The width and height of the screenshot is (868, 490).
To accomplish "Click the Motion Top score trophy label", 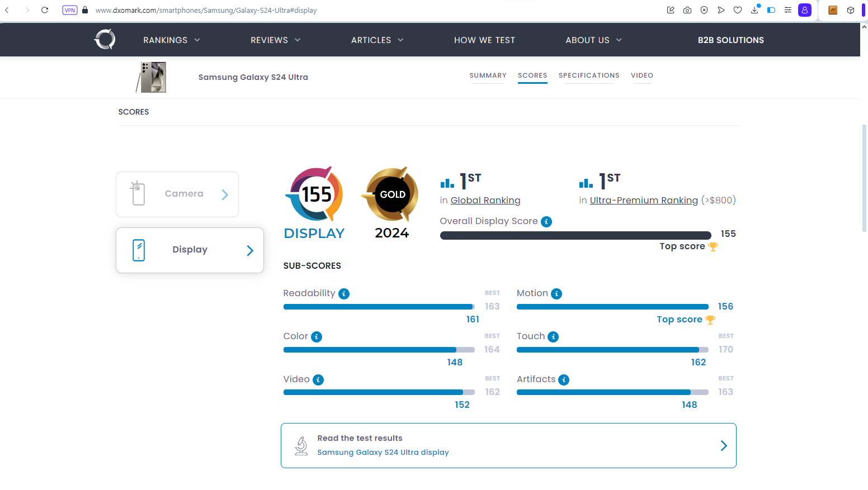I will coord(686,320).
